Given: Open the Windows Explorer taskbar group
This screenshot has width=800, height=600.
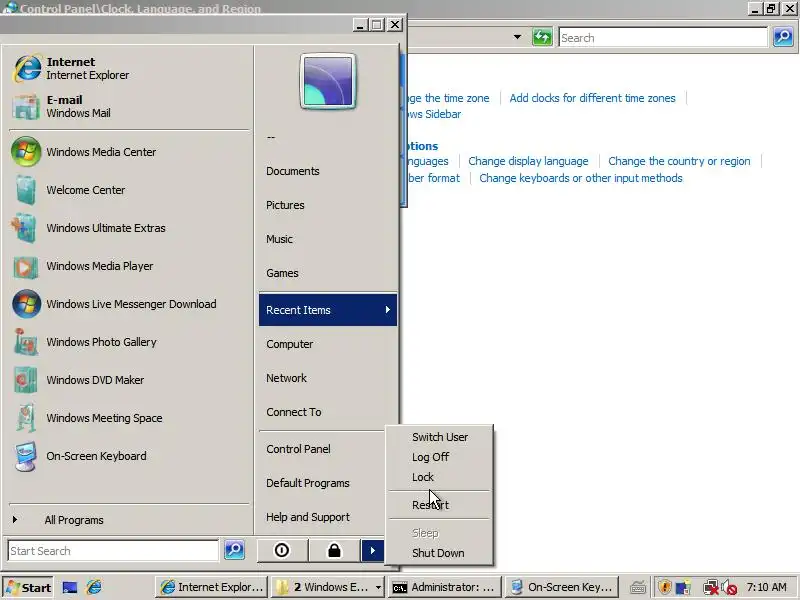Looking at the screenshot, I should click(x=327, y=587).
